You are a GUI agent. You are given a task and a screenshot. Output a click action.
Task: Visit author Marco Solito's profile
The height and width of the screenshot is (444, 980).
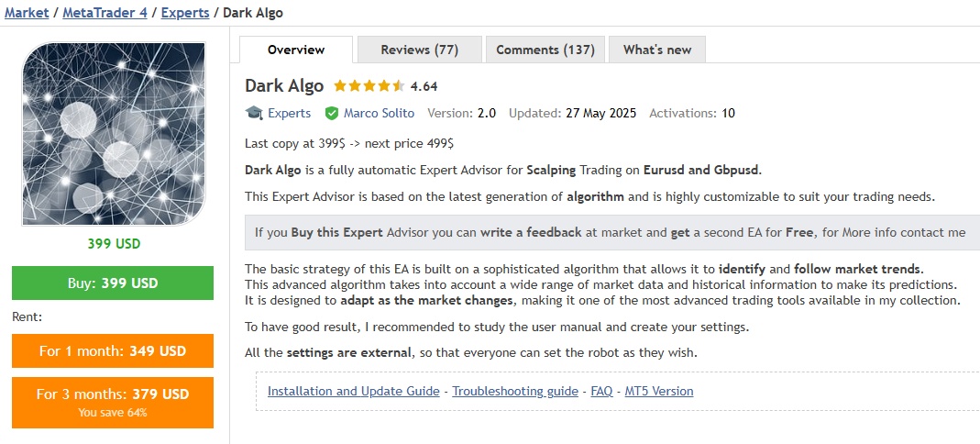379,113
